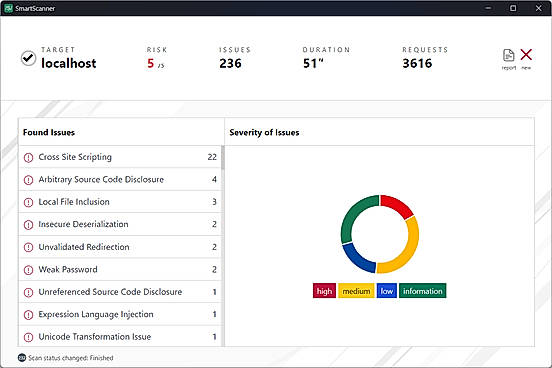Click the target verified checkmark icon
The height and width of the screenshot is (368, 552).
pyautogui.click(x=28, y=58)
